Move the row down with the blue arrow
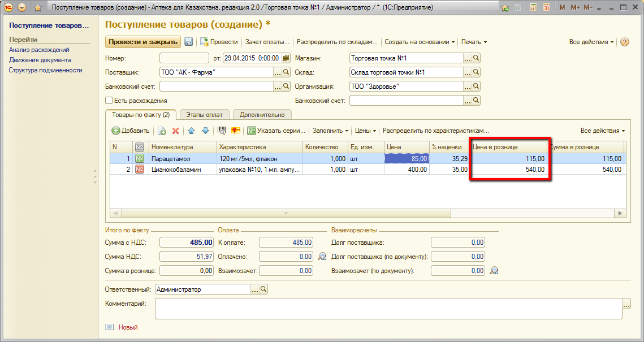Screen dimensions: 644x342 (x=205, y=131)
